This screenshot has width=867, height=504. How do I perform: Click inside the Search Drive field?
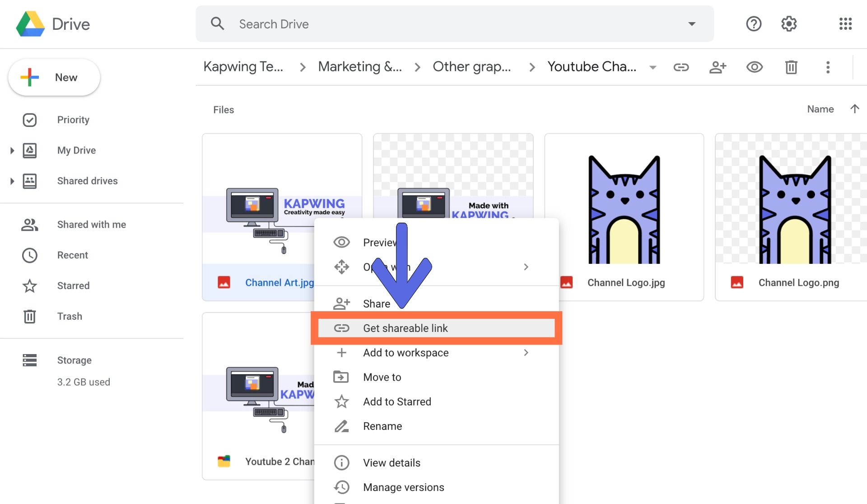coord(452,24)
